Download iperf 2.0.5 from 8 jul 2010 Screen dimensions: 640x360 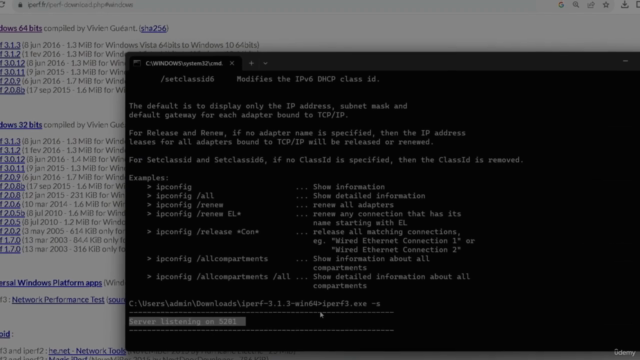[10, 222]
